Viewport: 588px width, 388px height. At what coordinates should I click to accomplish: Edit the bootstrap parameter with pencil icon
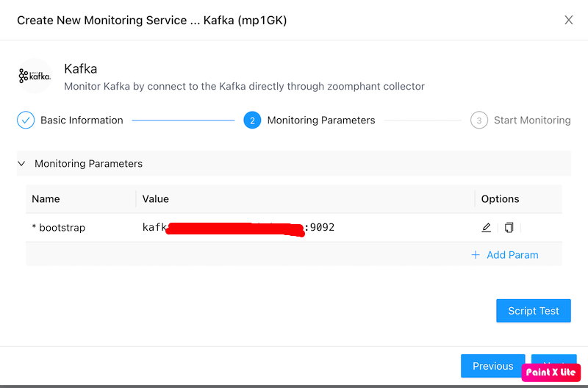click(486, 228)
